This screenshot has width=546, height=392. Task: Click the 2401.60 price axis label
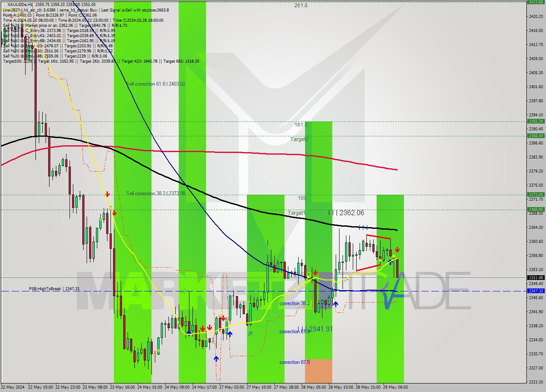point(536,87)
